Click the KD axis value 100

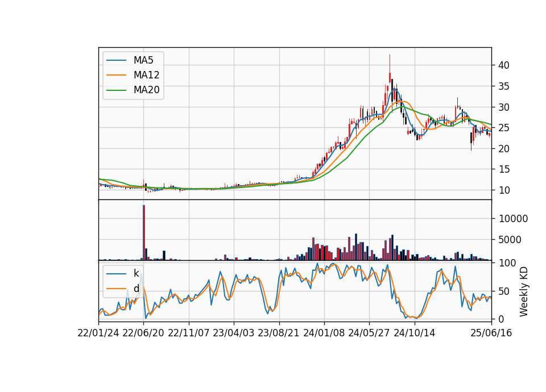pos(507,263)
